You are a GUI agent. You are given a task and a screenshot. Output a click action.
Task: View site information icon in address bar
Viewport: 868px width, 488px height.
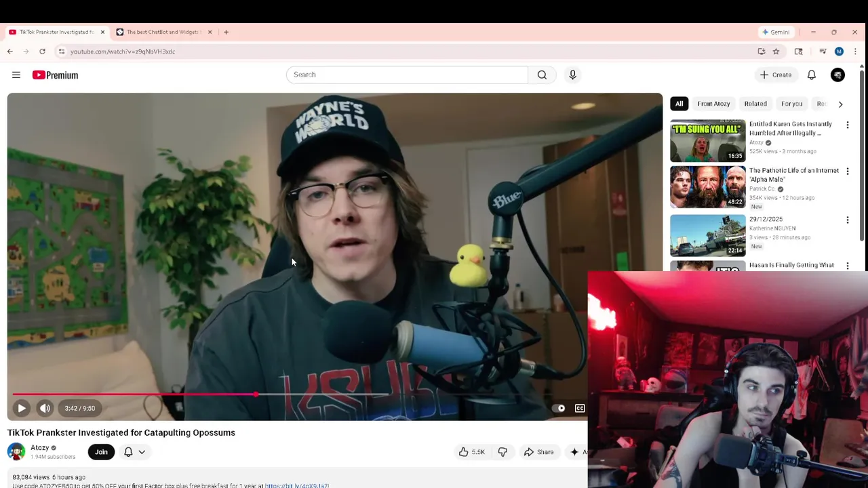pos(62,52)
